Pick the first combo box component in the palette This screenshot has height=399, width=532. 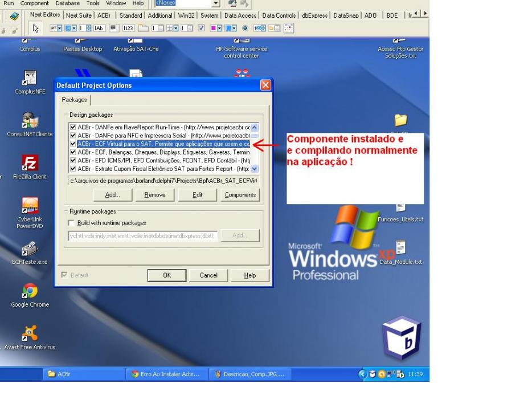[56, 28]
